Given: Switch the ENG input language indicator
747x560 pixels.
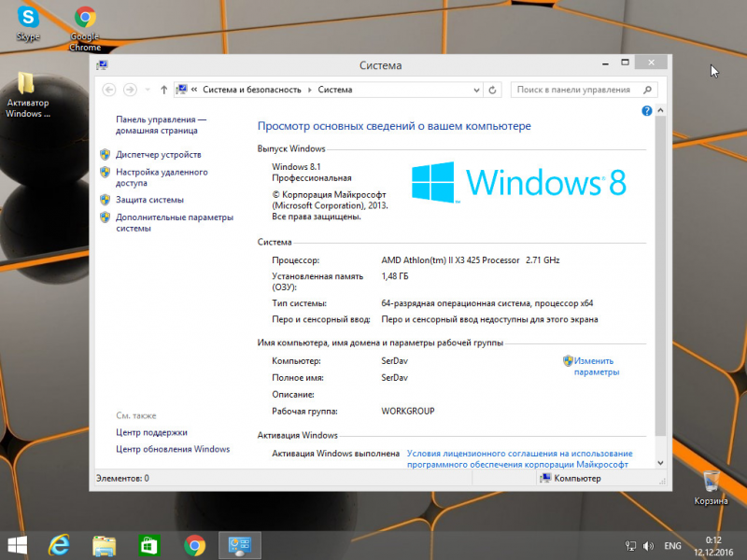Looking at the screenshot, I should pyautogui.click(x=672, y=546).
